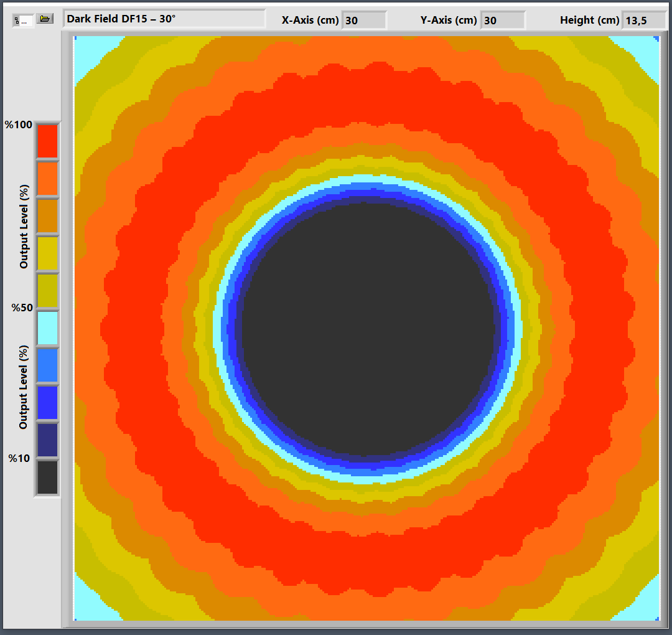Select the dark navy legend swatch
This screenshot has width=672, height=635.
(47, 440)
